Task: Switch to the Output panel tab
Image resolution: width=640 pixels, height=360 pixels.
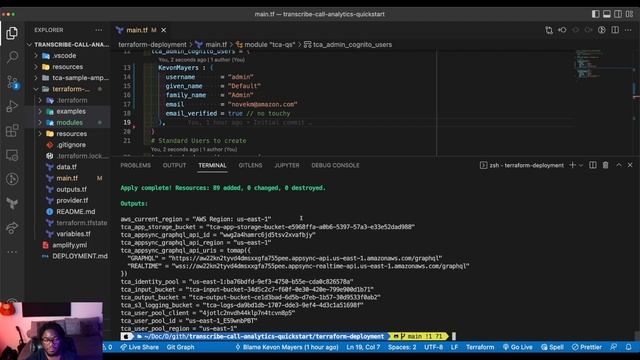Action: tap(174, 165)
